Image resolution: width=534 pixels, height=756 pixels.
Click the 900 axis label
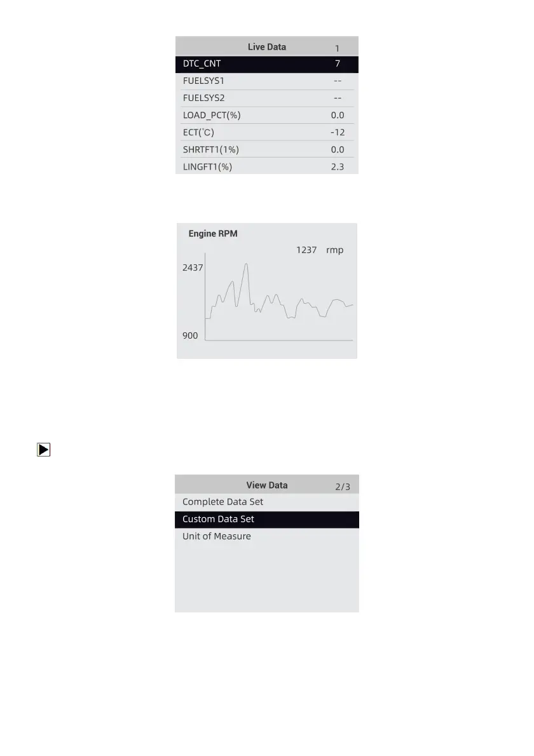(x=190, y=335)
